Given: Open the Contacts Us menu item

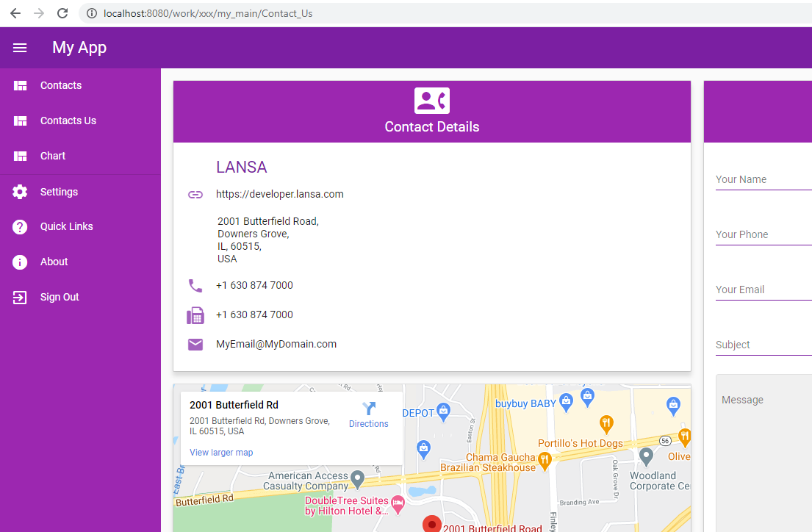Looking at the screenshot, I should [80, 121].
